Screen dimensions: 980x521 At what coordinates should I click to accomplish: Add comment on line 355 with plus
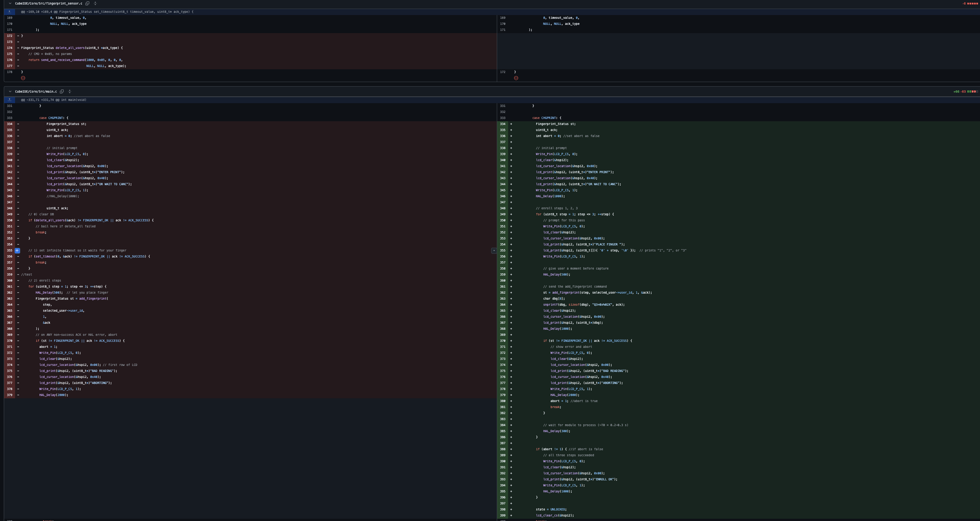click(17, 251)
